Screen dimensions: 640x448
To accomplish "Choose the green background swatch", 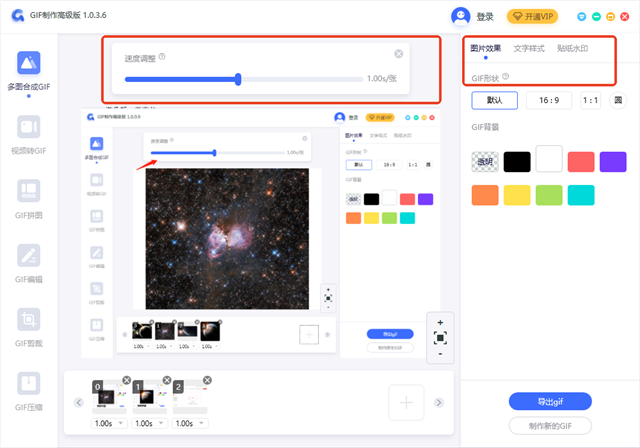I will [x=549, y=195].
